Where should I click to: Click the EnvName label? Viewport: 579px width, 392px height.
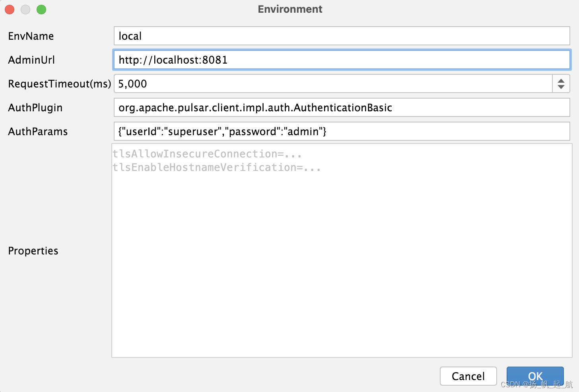(x=31, y=36)
